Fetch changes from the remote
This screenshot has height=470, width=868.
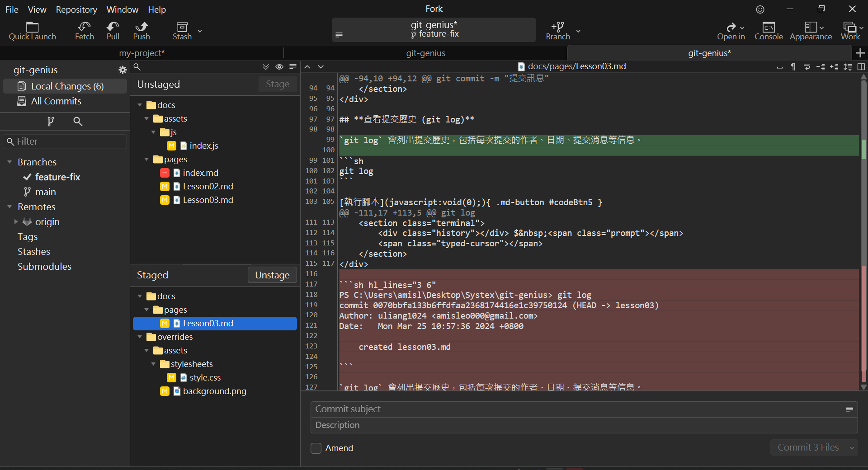point(85,31)
